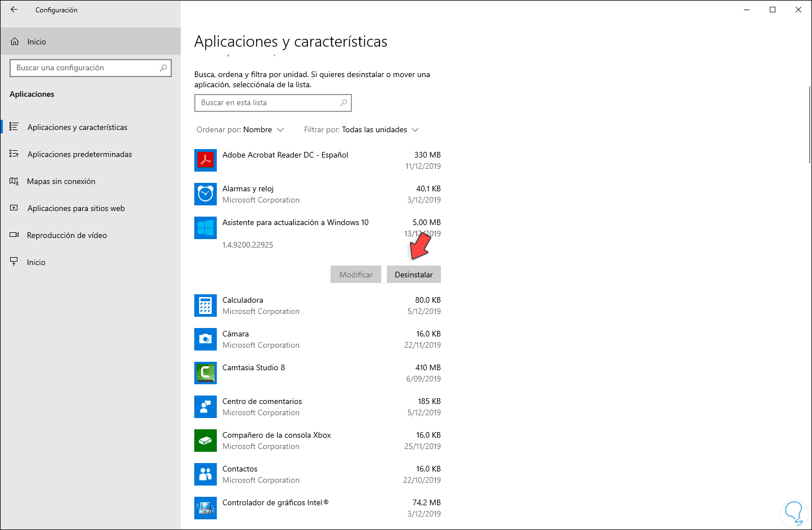The width and height of the screenshot is (812, 530).
Task: Select 'Controlador de gráficos Intel' entry
Action: tap(275, 502)
